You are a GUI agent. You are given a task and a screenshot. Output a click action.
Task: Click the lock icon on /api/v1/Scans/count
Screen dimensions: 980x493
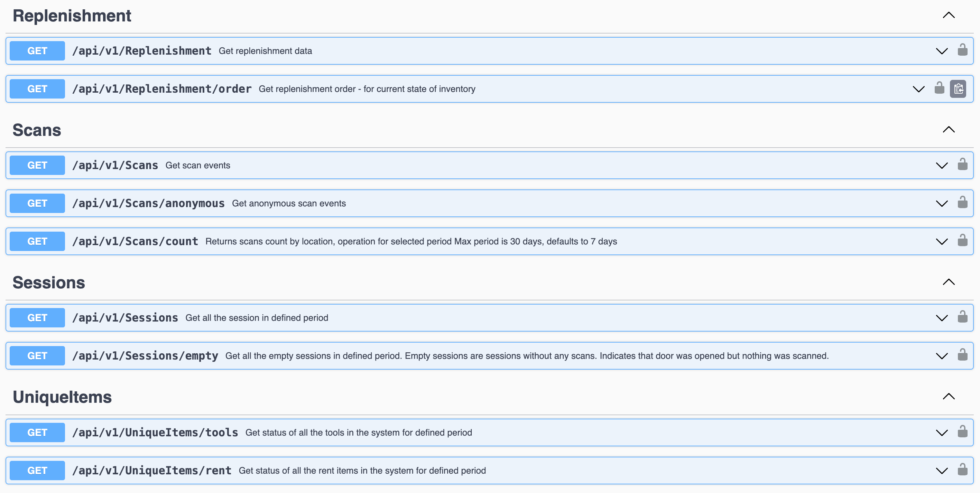962,240
